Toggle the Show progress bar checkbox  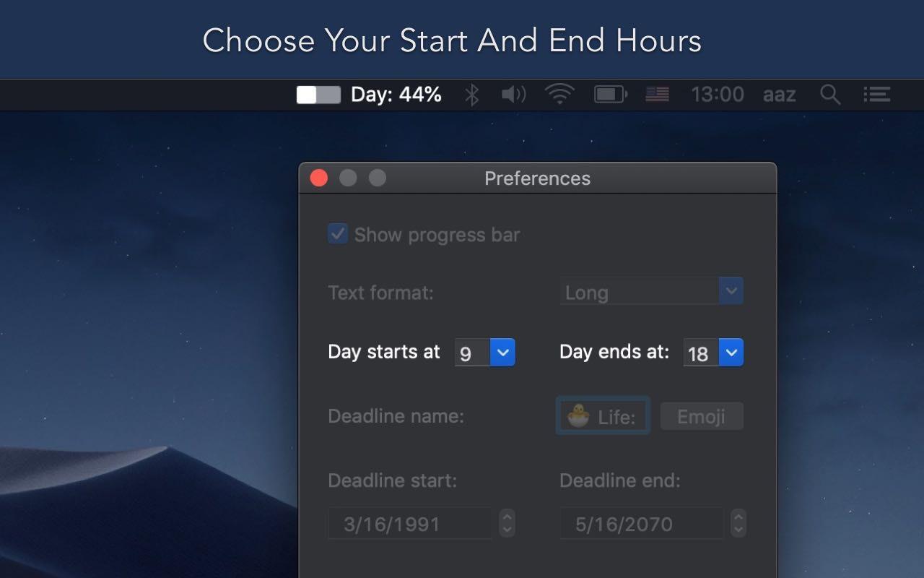(338, 234)
